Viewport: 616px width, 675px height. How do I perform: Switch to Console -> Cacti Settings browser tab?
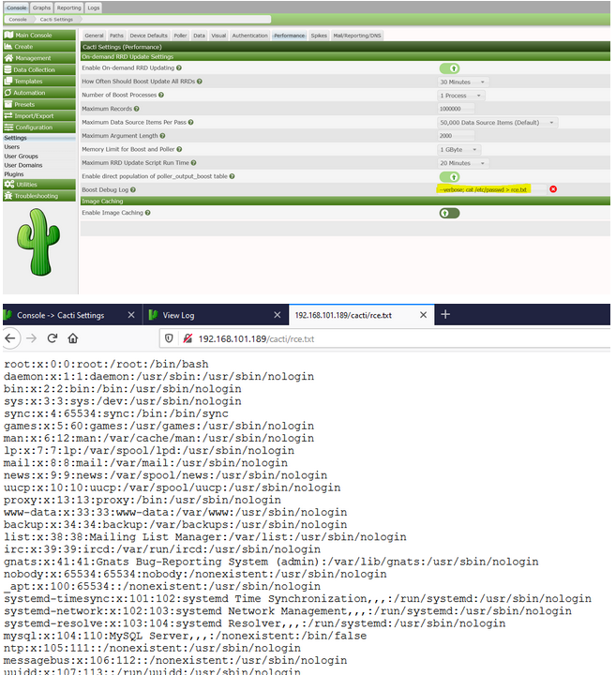(71, 315)
